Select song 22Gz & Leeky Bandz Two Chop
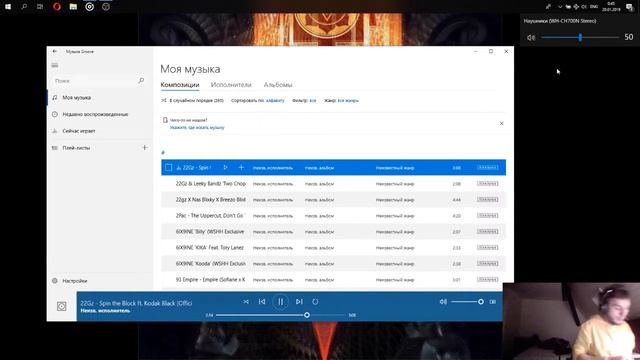Image resolution: width=640 pixels, height=360 pixels. [x=333, y=184]
